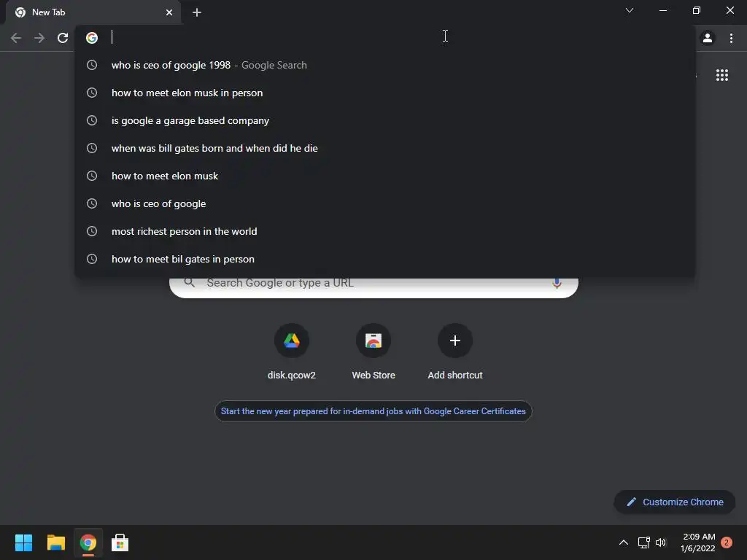
Task: Click Customize Chrome button
Action: pos(675,502)
